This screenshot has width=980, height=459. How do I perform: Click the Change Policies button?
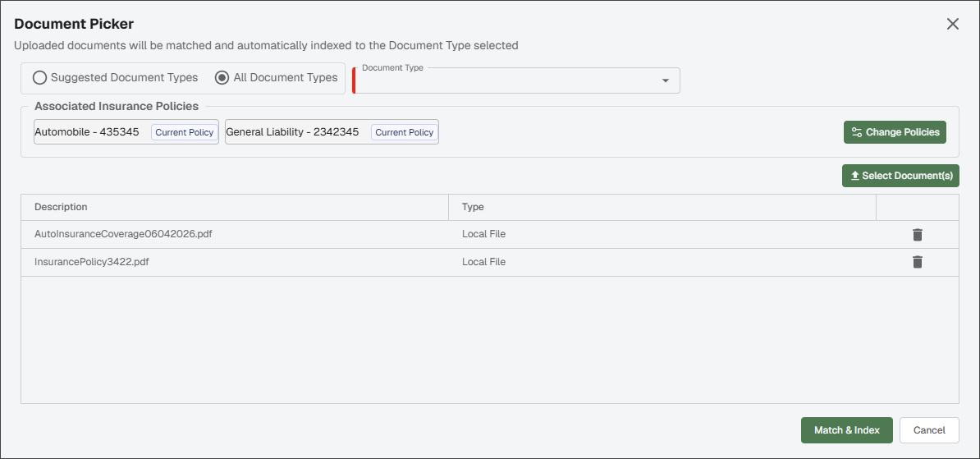895,132
